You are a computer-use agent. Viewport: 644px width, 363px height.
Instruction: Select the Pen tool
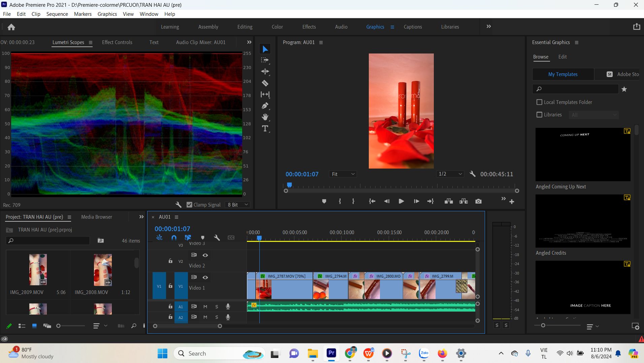265,106
